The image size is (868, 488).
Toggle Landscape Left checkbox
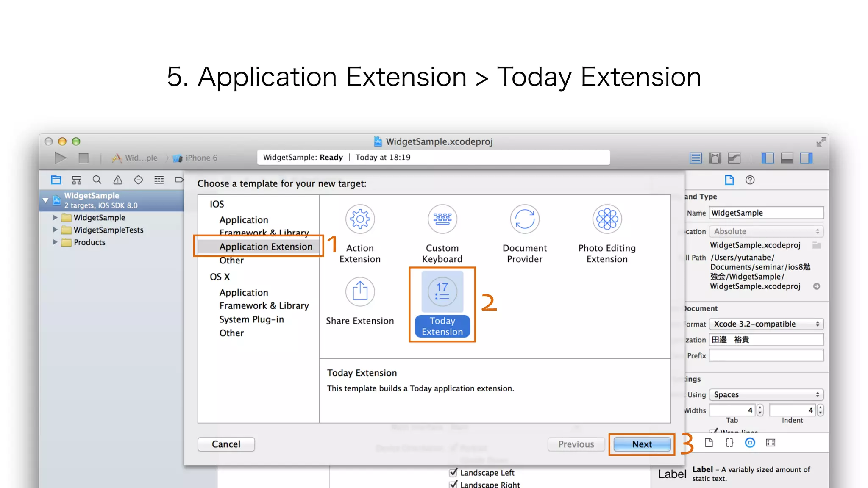tap(453, 472)
